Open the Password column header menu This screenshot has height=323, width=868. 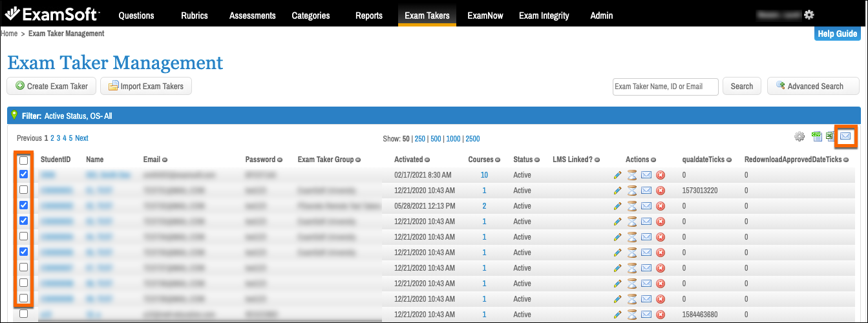pyautogui.click(x=281, y=160)
